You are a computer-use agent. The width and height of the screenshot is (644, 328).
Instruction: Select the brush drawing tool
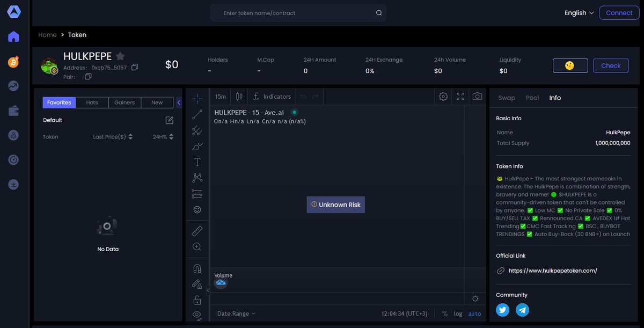[x=197, y=146]
